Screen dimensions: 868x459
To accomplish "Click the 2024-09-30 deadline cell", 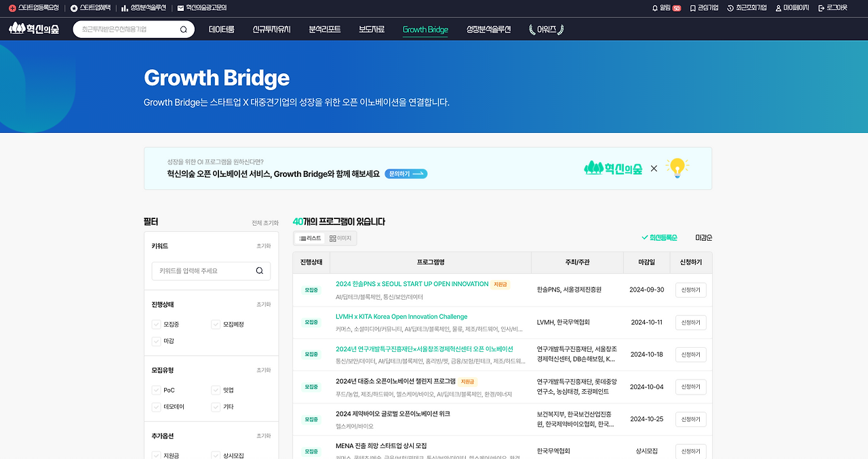I will (x=646, y=290).
